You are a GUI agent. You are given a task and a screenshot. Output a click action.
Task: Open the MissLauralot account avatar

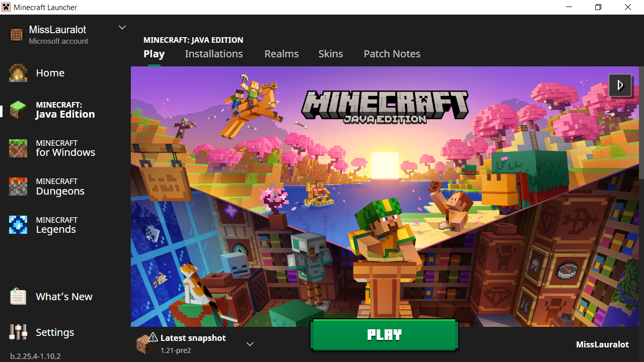(17, 35)
